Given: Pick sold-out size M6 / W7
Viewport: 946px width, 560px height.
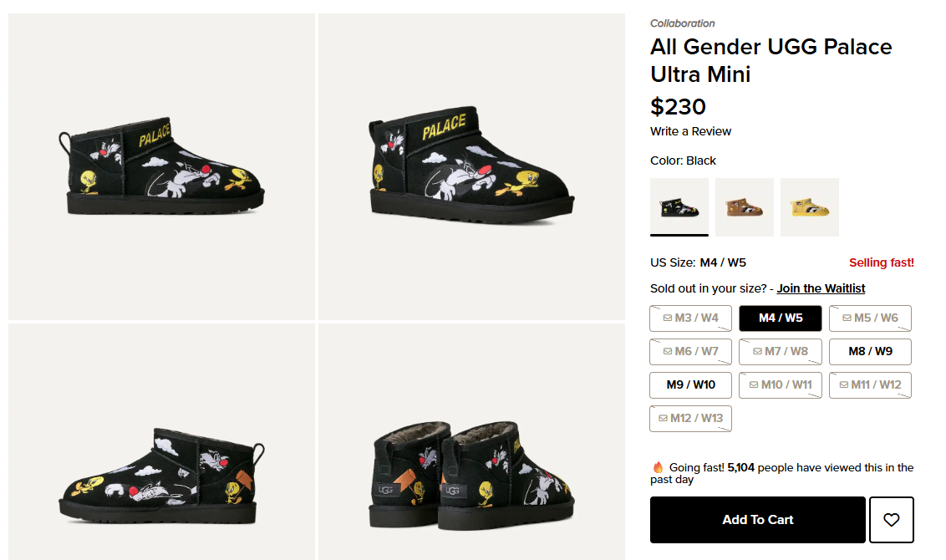Looking at the screenshot, I should point(690,352).
